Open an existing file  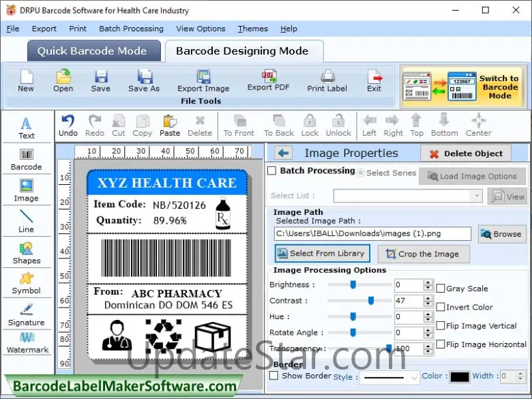(63, 80)
